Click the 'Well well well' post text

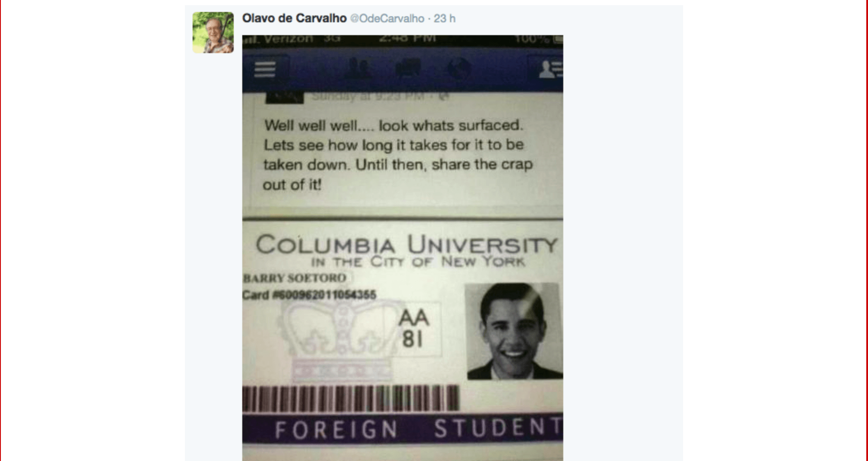(398, 155)
